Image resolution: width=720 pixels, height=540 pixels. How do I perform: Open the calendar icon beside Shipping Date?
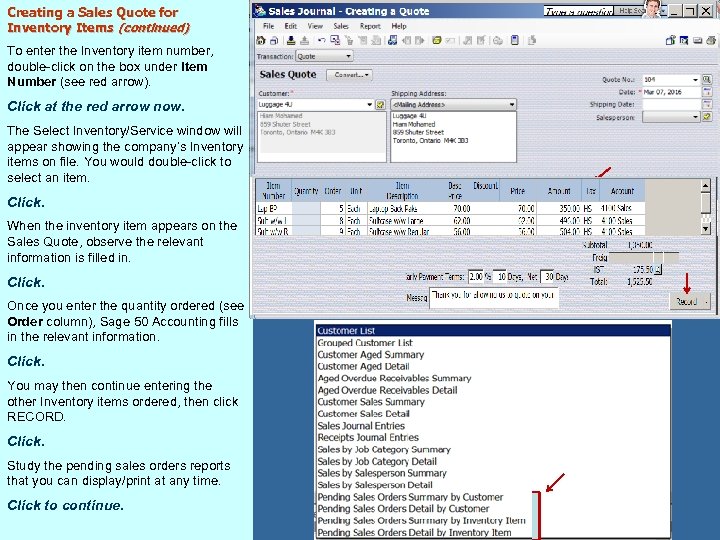tap(707, 104)
